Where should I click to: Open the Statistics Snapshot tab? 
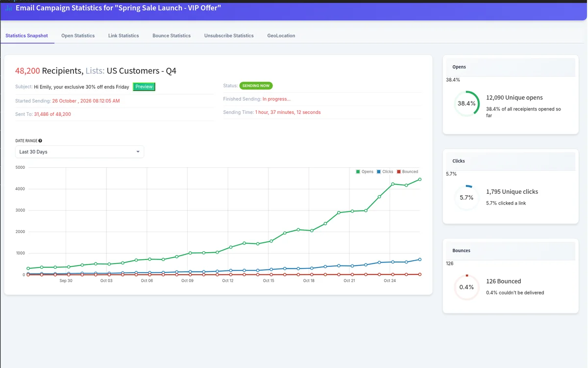[27, 36]
